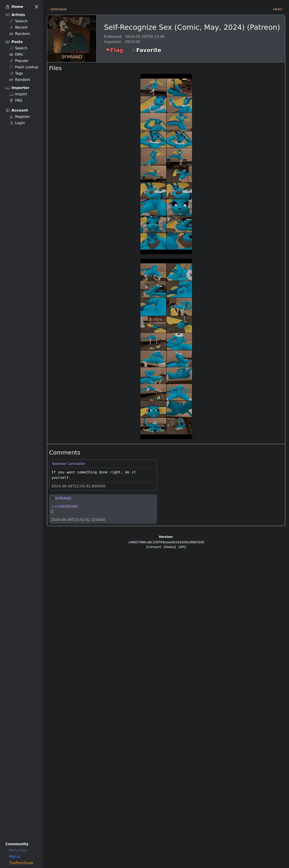Click the Comments section heading
The height and width of the screenshot is (868, 289).
point(65,452)
